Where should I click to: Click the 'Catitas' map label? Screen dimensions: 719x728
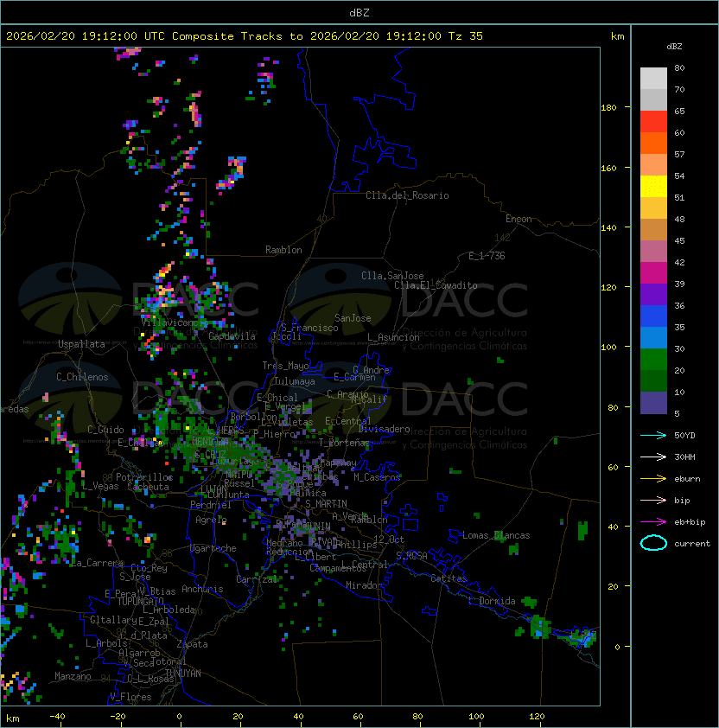449,578
